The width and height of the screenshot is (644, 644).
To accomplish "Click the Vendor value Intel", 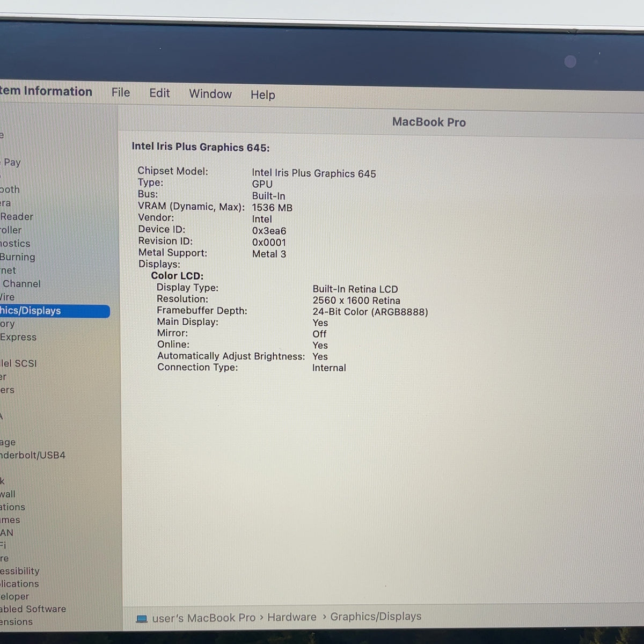I will pyautogui.click(x=262, y=219).
